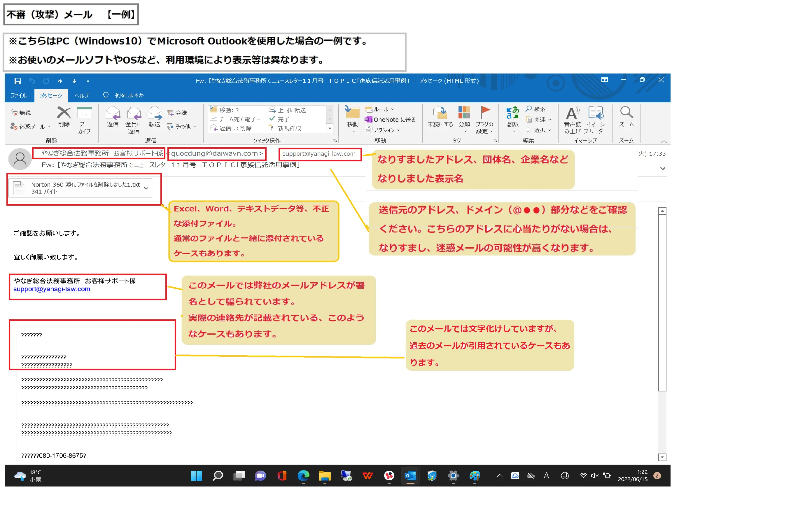Select quick step 移動: ?

click(225, 110)
